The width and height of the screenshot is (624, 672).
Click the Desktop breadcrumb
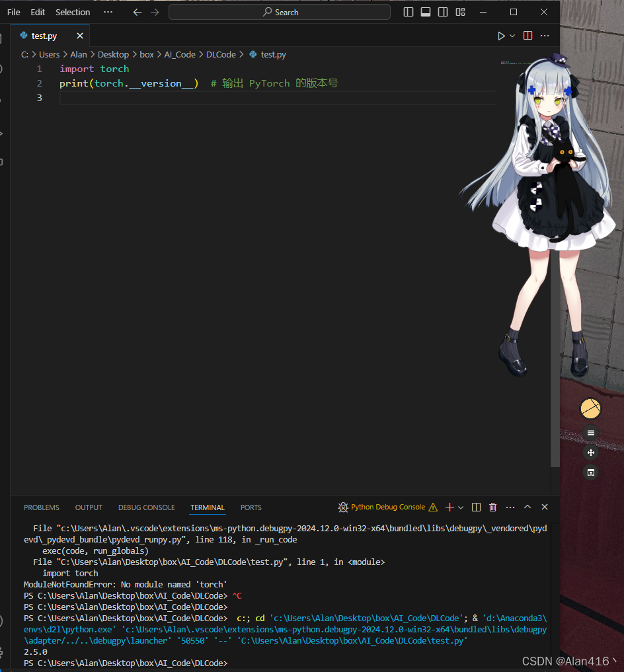(113, 54)
